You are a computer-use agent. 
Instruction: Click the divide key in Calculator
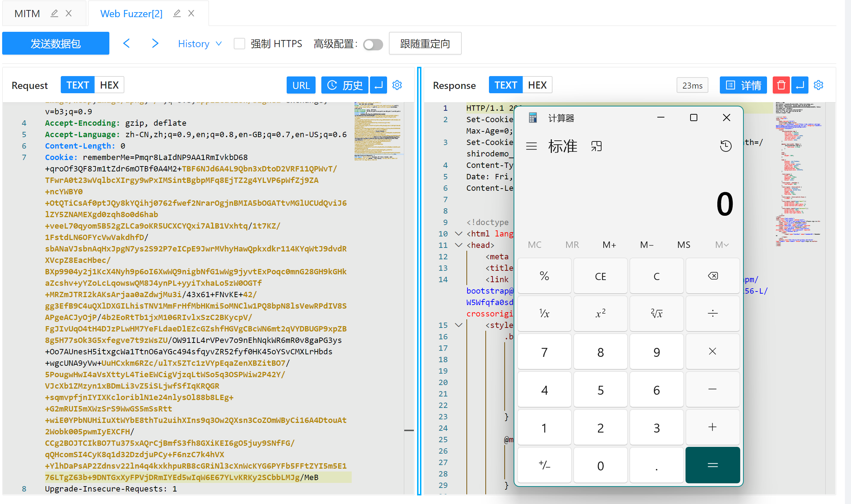point(713,314)
